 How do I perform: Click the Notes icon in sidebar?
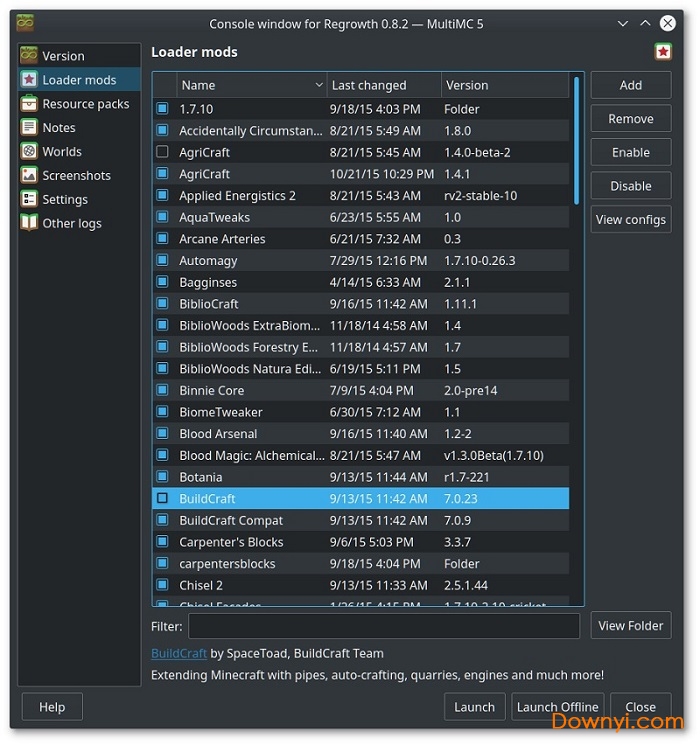pos(28,128)
